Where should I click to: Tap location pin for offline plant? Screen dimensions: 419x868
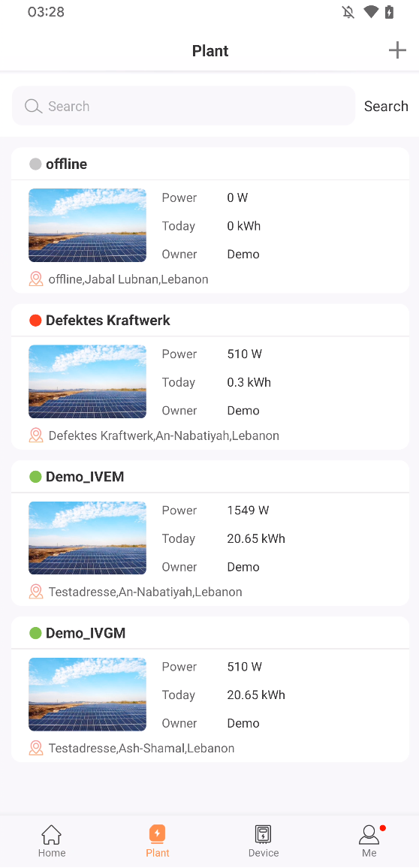click(x=36, y=279)
